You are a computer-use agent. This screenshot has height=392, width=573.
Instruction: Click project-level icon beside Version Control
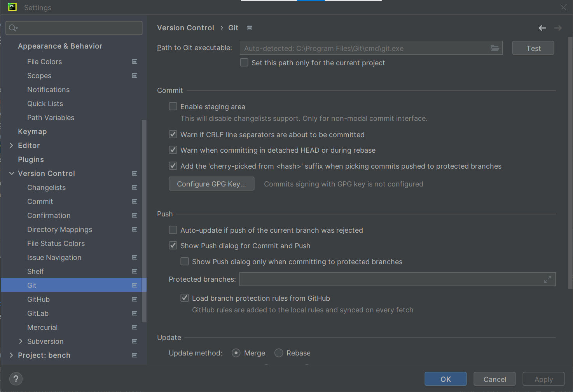pos(135,173)
